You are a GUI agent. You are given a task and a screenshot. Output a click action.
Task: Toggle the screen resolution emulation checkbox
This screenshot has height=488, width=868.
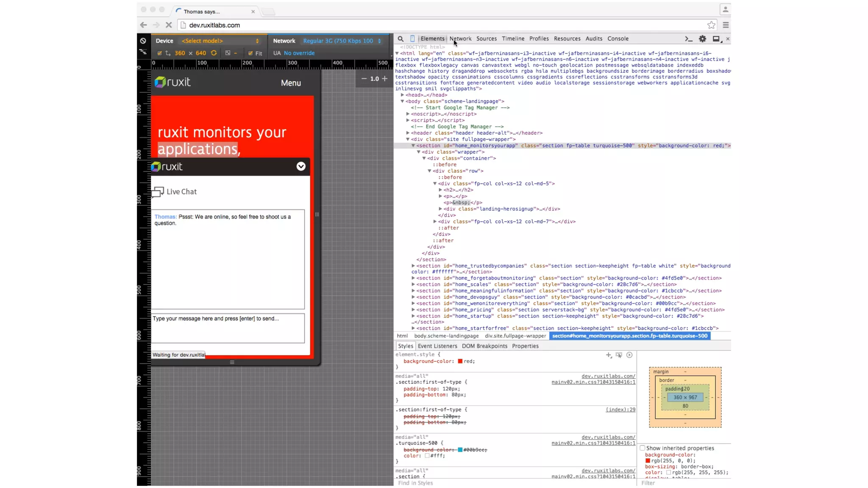[159, 53]
